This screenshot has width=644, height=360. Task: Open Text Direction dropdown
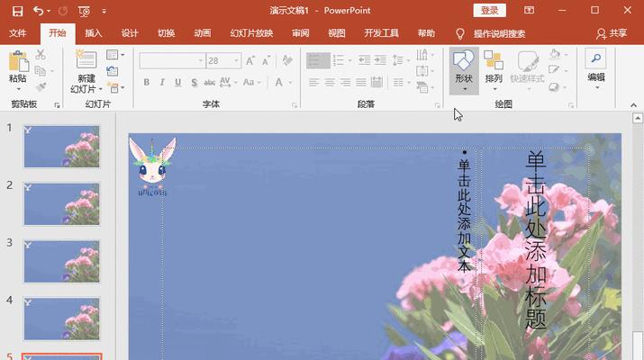click(x=424, y=55)
